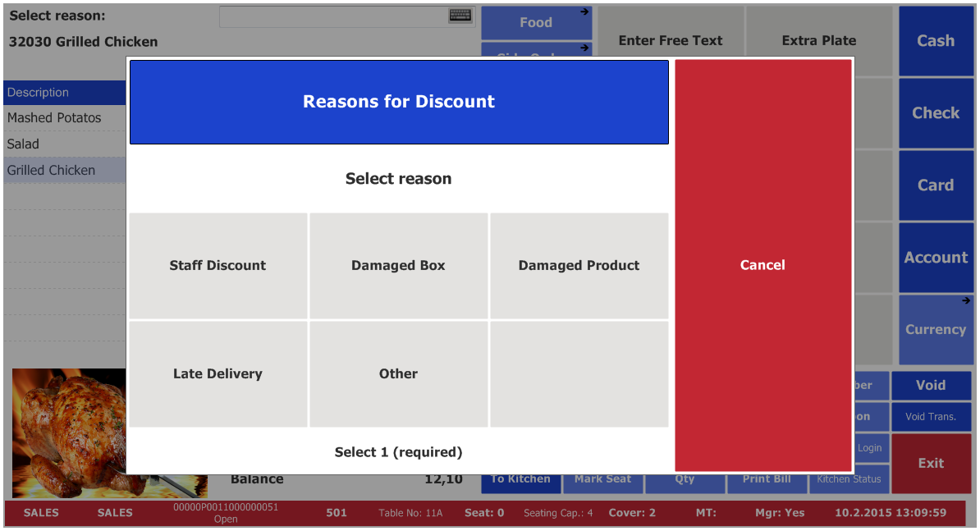Click the select reason text field
The image size is (980, 531).
click(x=347, y=17)
